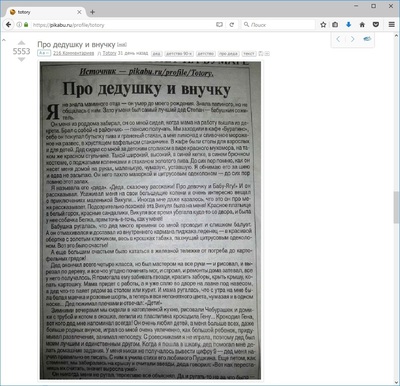Maximize the browser window
The width and height of the screenshot is (400, 386).
[x=374, y=6]
